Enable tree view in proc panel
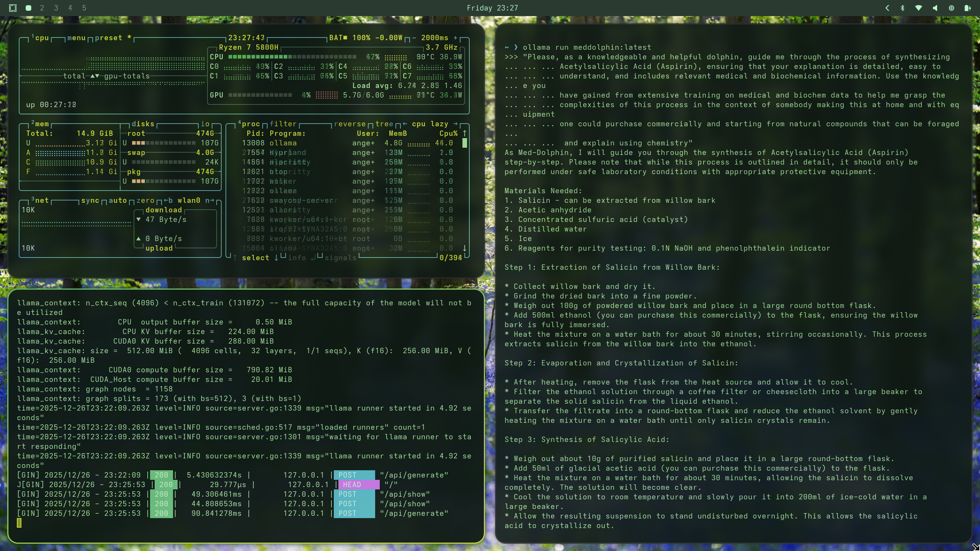This screenshot has height=551, width=980. click(384, 124)
